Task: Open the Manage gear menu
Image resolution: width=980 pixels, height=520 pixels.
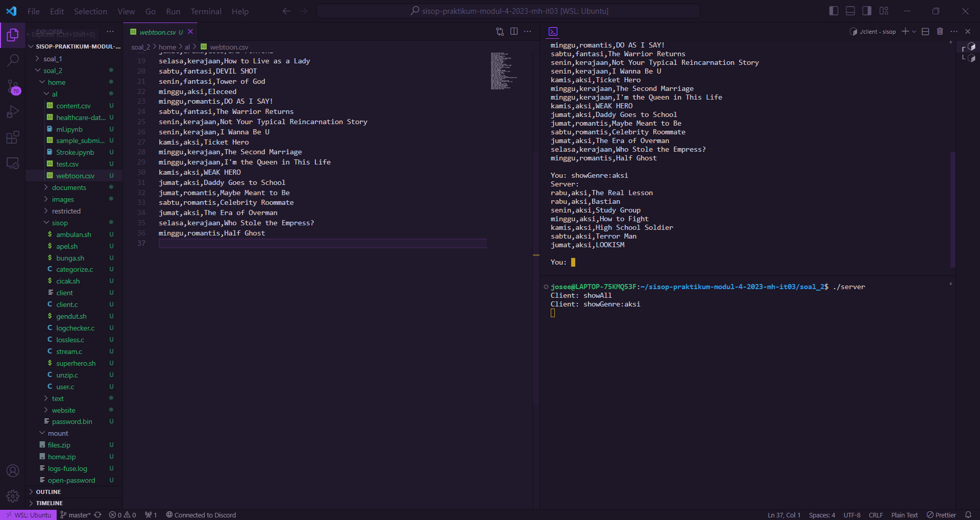Action: tap(13, 496)
